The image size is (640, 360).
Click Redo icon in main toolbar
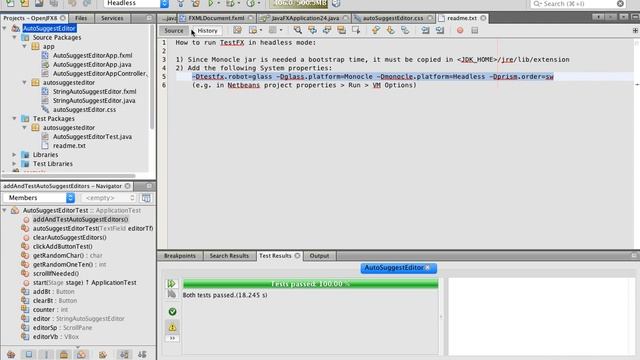tap(87, 3)
